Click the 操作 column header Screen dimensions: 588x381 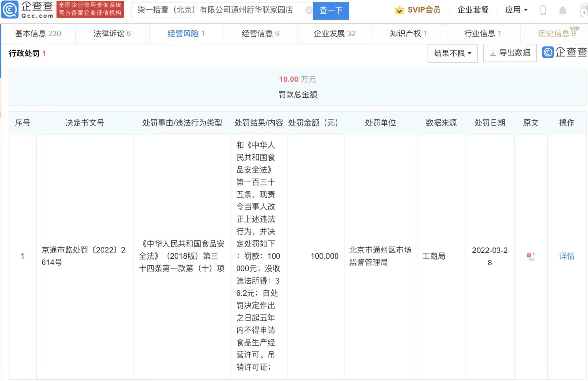click(567, 123)
